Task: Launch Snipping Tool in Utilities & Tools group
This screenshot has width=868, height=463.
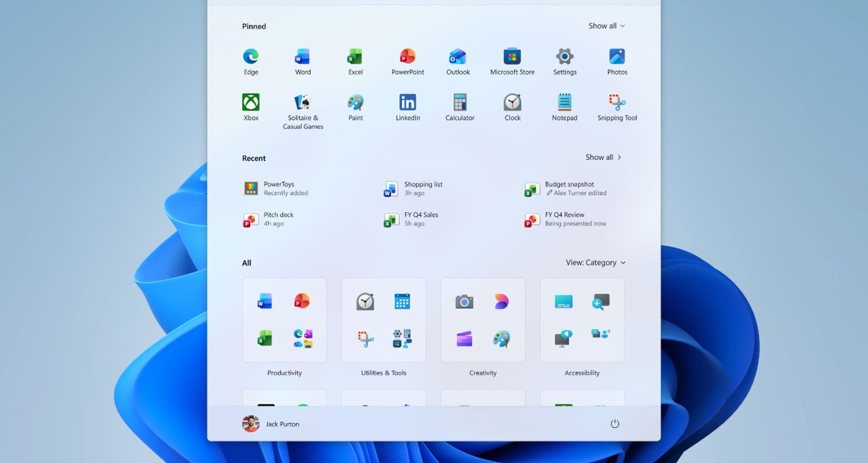Action: click(x=365, y=338)
